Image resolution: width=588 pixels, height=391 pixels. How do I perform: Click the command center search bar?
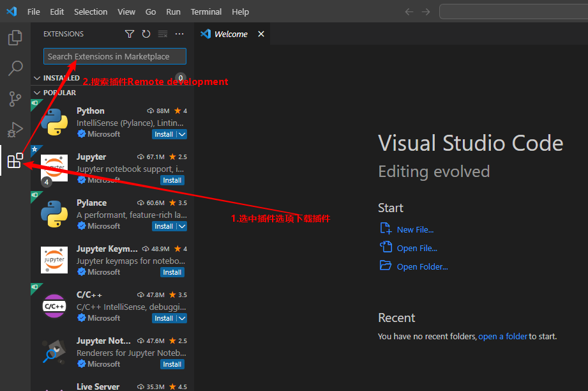(514, 11)
